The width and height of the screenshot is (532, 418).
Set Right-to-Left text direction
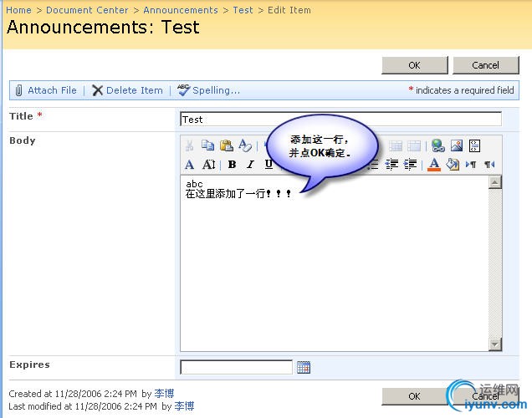pyautogui.click(x=489, y=165)
